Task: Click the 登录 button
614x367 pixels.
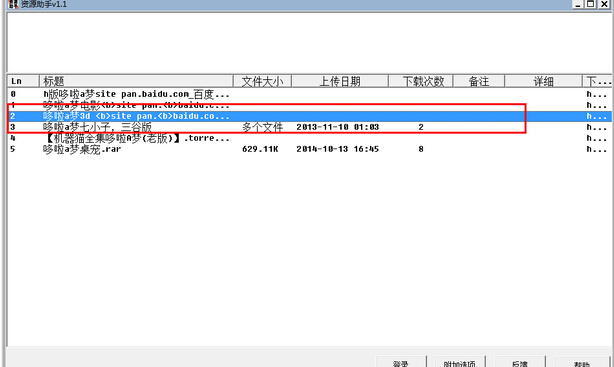Action: [401, 362]
